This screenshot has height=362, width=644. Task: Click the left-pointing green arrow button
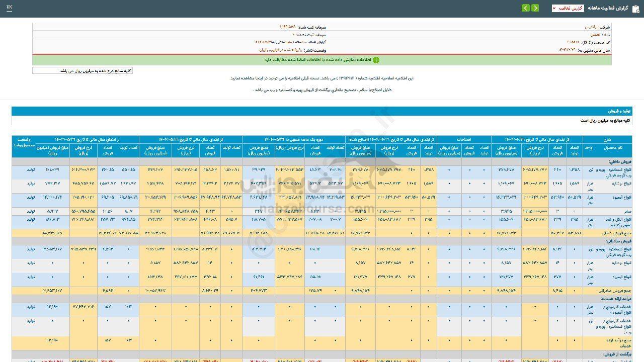pyautogui.click(x=526, y=8)
